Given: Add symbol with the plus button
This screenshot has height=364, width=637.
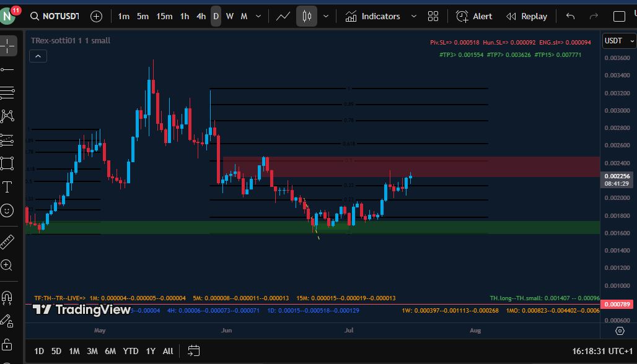Looking at the screenshot, I should click(96, 16).
